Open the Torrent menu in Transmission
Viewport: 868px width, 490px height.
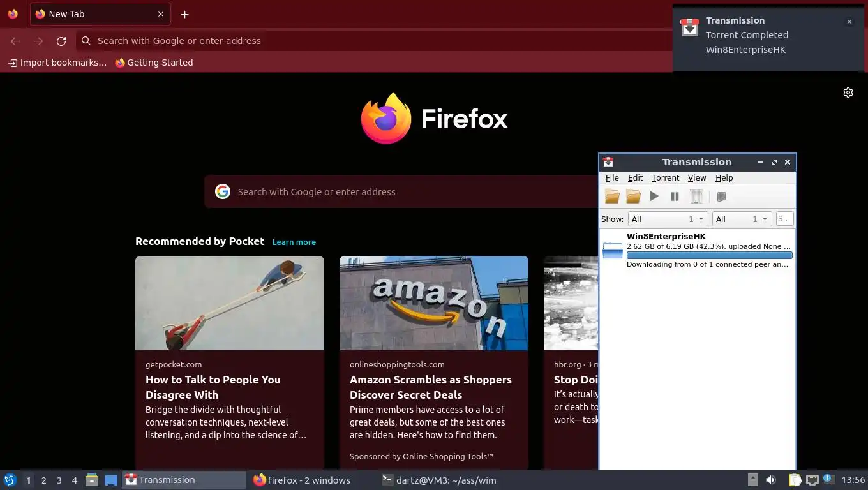[x=665, y=178]
